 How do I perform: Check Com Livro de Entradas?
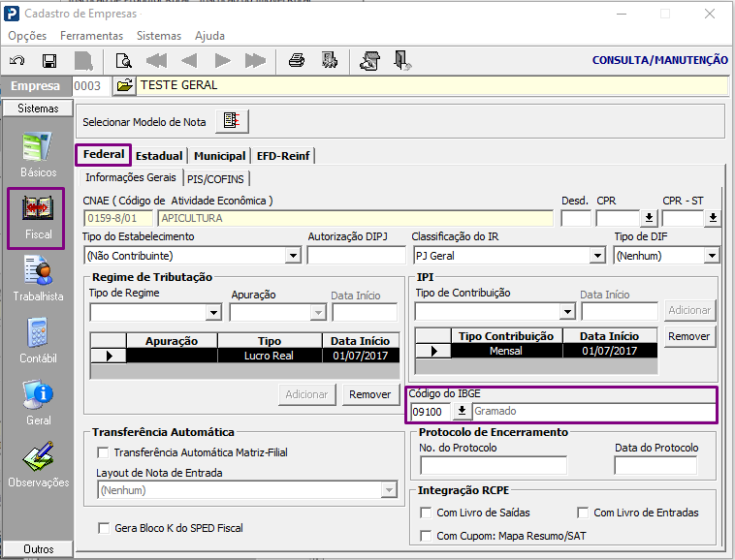click(583, 513)
